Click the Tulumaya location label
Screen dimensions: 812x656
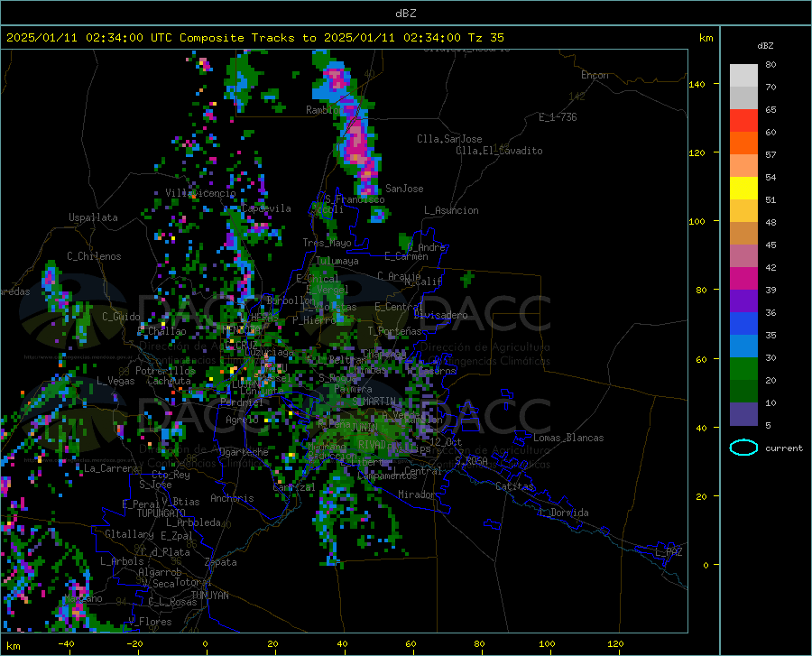pos(337,261)
